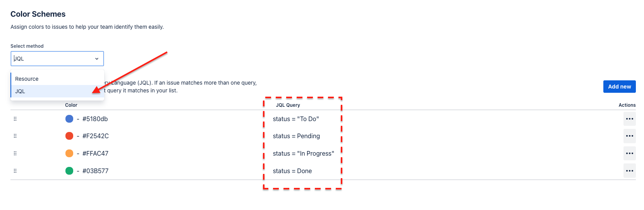Click the Add new button
Screen dimensions: 644x210
click(x=619, y=87)
